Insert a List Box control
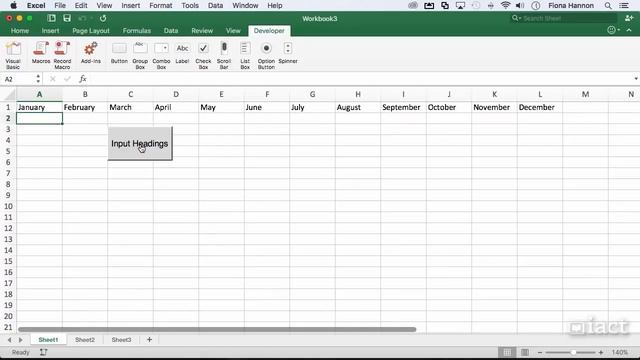The width and height of the screenshot is (640, 360). pyautogui.click(x=245, y=55)
